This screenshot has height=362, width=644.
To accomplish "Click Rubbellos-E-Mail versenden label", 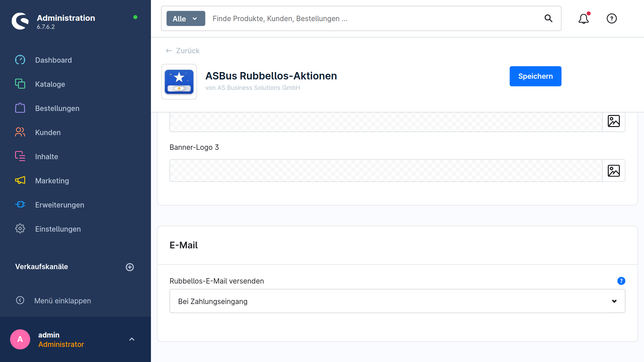I will 217,281.
